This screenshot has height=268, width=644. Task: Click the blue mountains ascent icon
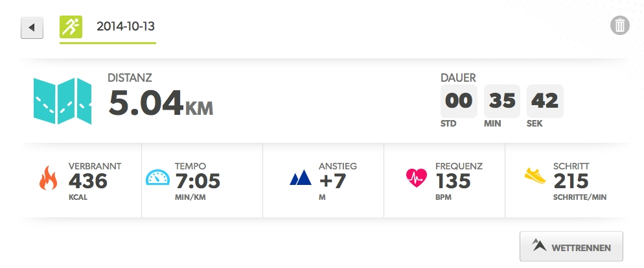(301, 177)
